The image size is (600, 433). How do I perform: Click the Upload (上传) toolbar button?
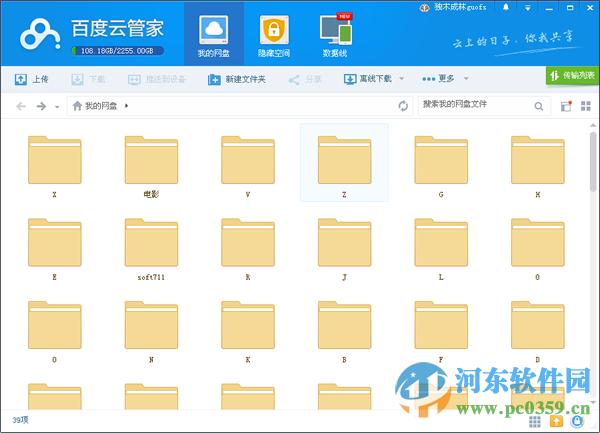(x=31, y=79)
